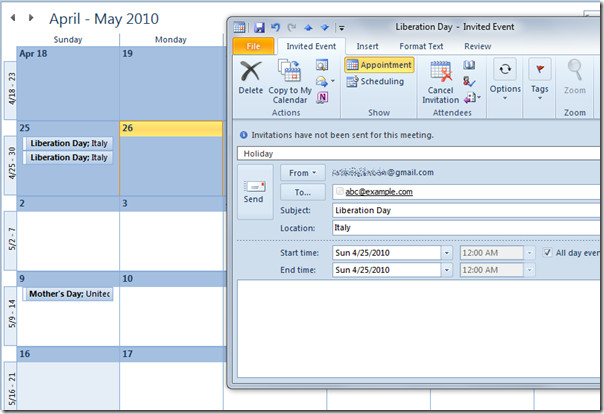Click the Save icon in quick access toolbar

(259, 27)
